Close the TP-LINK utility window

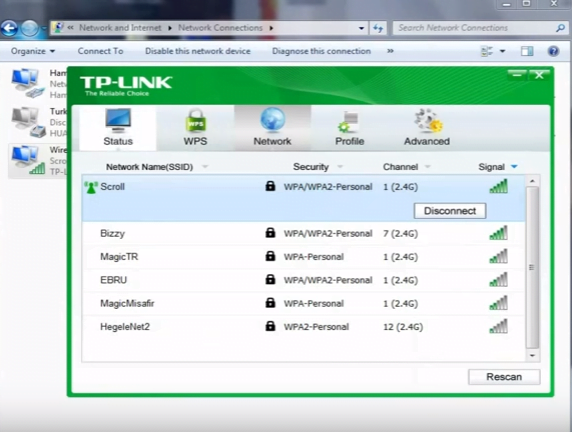539,75
